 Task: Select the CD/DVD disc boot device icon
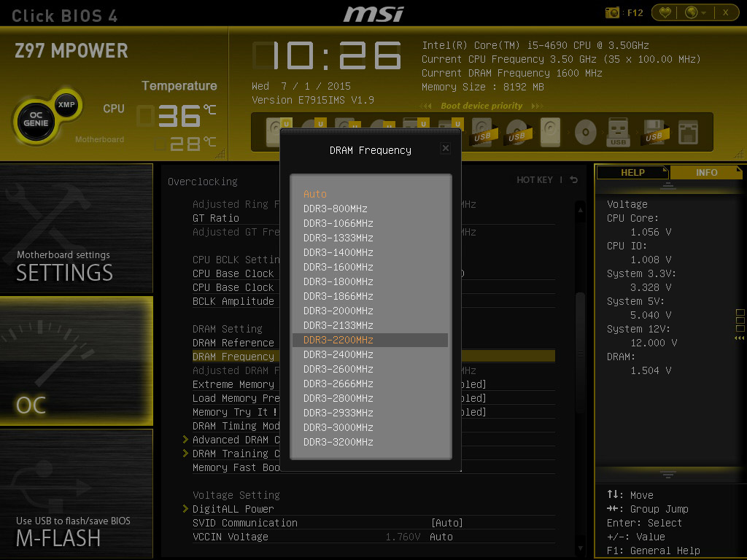(x=586, y=132)
